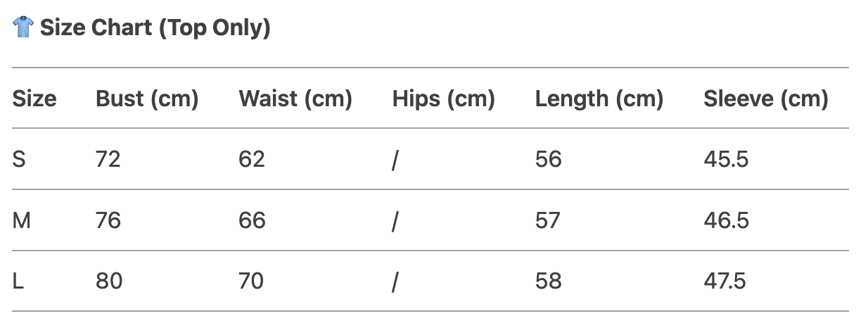Select the size M row label

pos(22,221)
